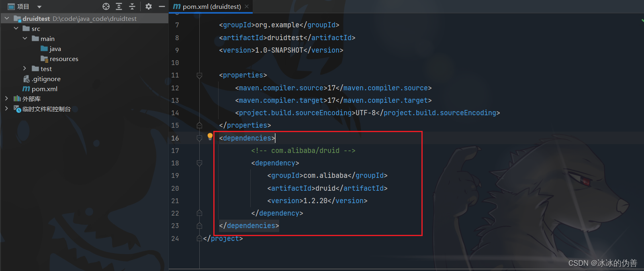The height and width of the screenshot is (271, 644).
Task: Click the Maven m icon beside pom.xml
Action: [x=26, y=89]
